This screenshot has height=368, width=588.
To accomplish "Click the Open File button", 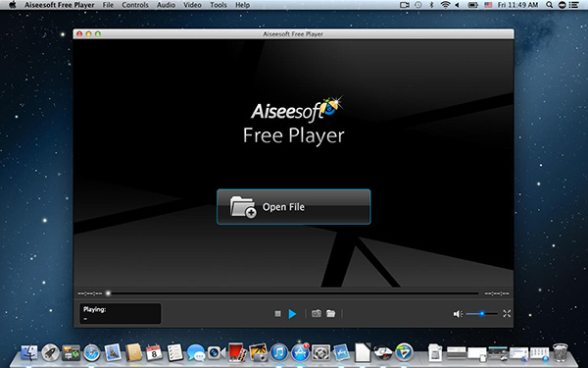I will pyautogui.click(x=294, y=207).
